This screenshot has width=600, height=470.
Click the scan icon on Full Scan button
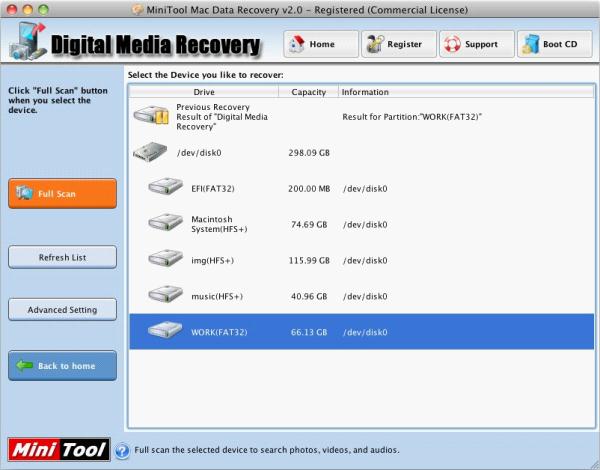[24, 193]
